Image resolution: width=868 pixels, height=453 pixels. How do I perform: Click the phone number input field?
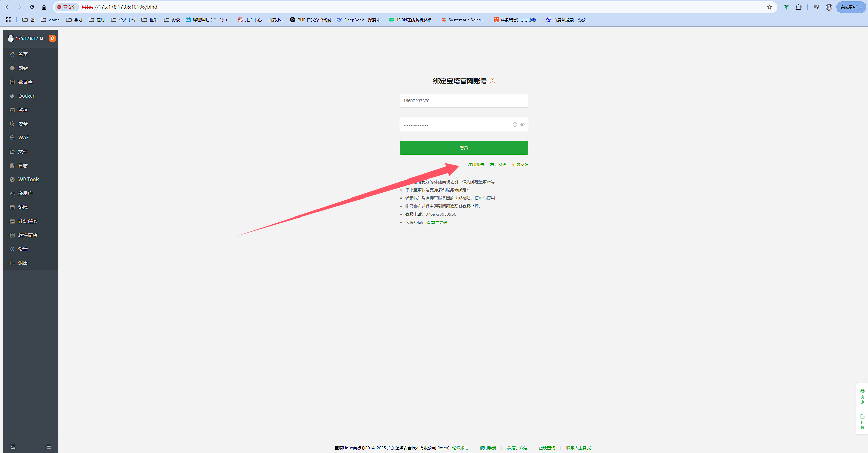point(464,101)
